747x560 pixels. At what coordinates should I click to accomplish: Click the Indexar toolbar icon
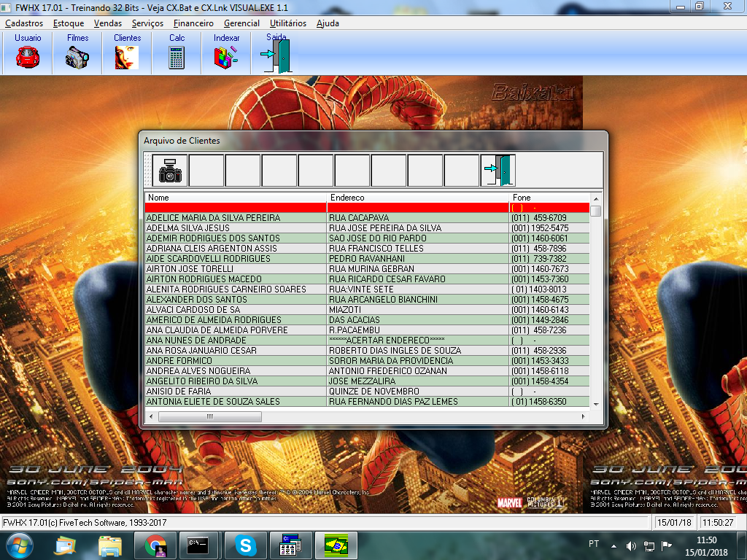pos(226,57)
